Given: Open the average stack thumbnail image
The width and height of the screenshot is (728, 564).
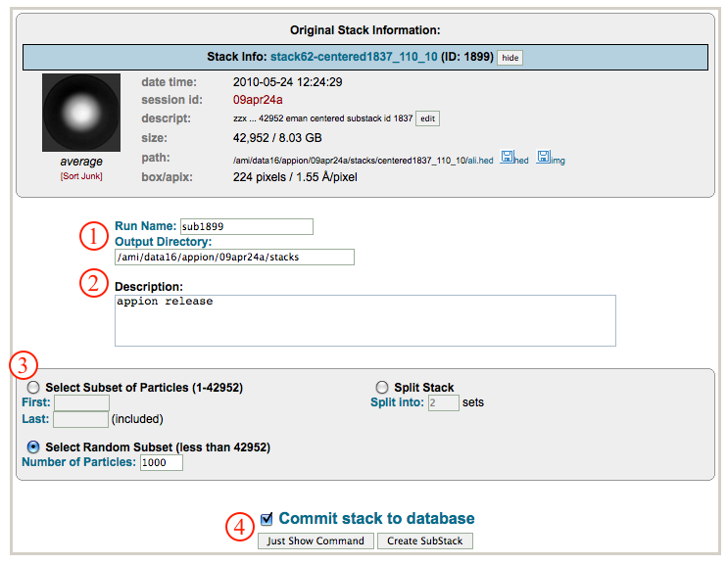Looking at the screenshot, I should (81, 112).
